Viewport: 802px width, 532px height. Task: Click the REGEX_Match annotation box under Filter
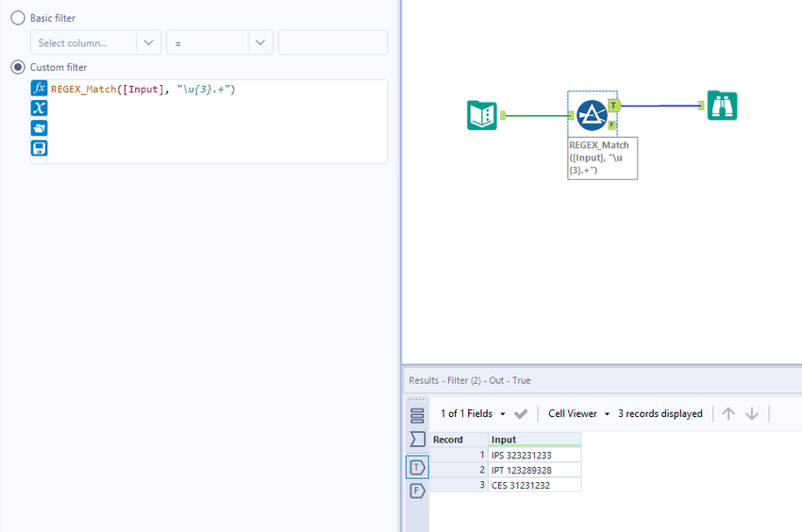(603, 158)
